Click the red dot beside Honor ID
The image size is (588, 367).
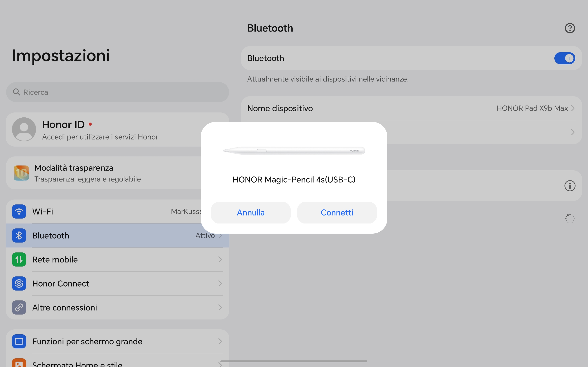coord(90,124)
